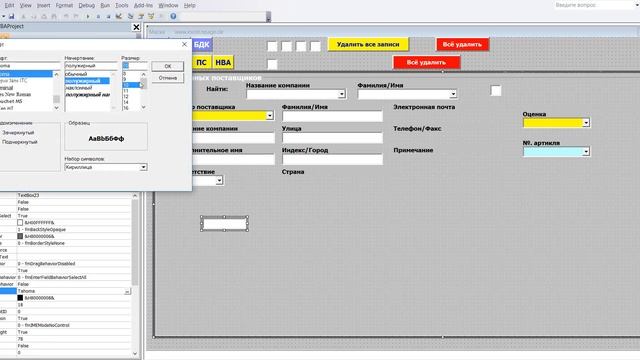
Task: Select the checkbox right of the Фамилия/Имя search combo
Action: pos(496,91)
